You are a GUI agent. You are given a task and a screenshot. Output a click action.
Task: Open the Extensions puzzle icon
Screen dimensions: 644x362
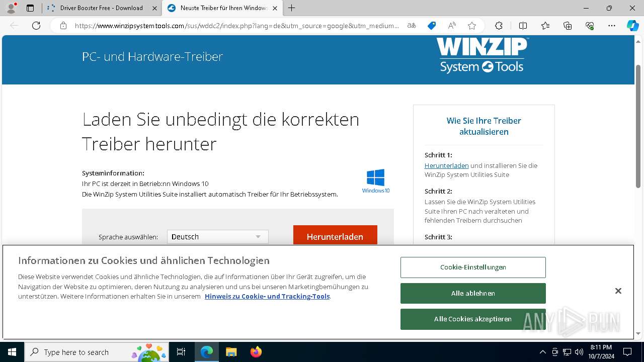coord(499,26)
